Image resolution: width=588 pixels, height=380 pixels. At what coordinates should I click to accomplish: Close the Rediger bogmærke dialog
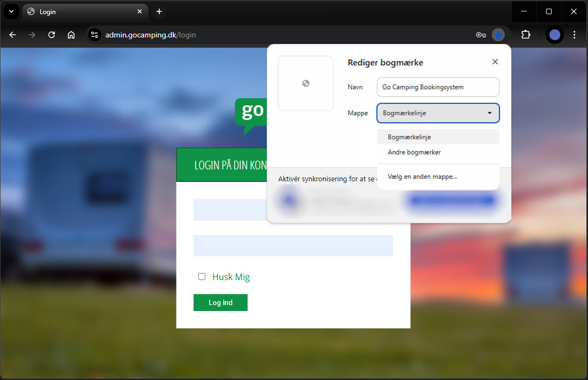pos(495,62)
